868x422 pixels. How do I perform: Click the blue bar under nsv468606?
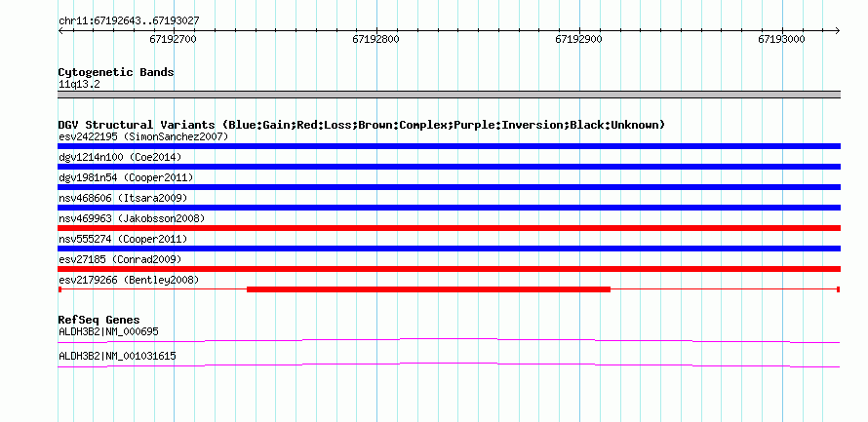click(449, 208)
